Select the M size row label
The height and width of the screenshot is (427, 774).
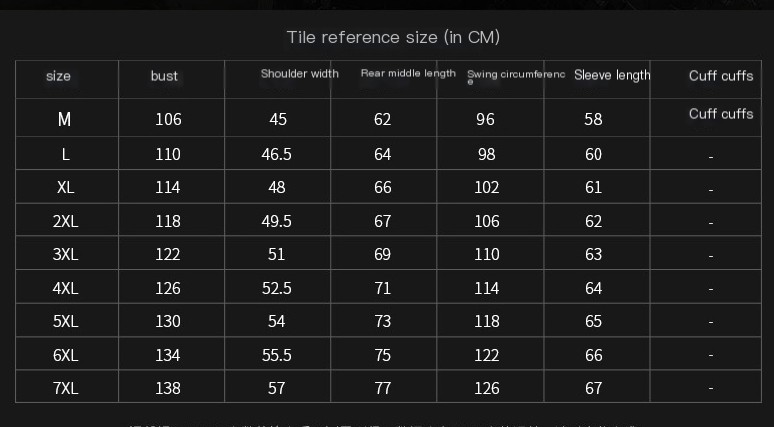click(x=64, y=120)
